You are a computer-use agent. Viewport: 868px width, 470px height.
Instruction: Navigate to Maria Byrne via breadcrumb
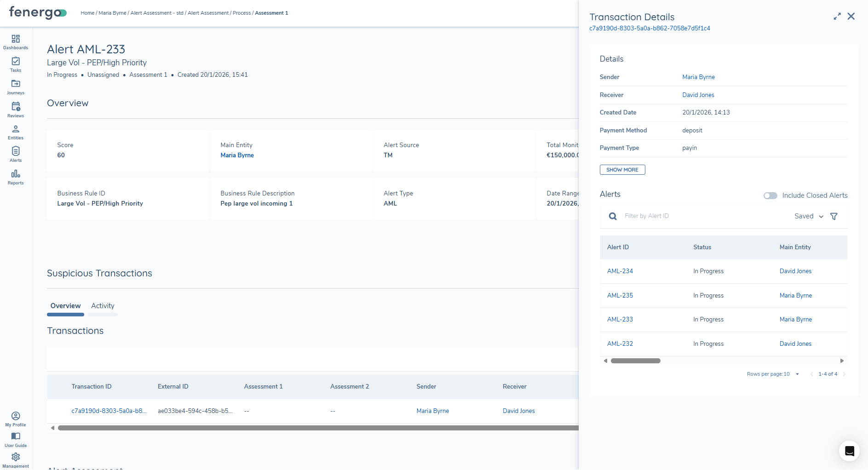tap(112, 13)
